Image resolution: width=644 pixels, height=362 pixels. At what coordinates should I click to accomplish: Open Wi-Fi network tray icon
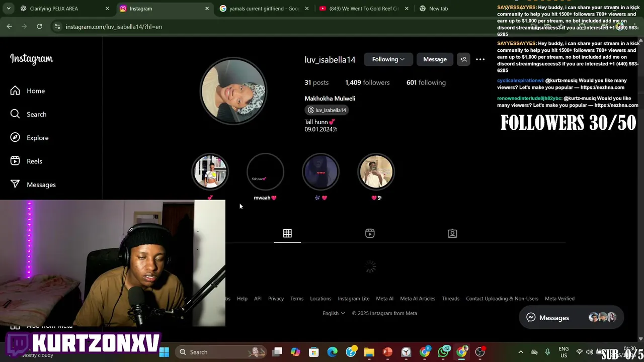(580, 352)
